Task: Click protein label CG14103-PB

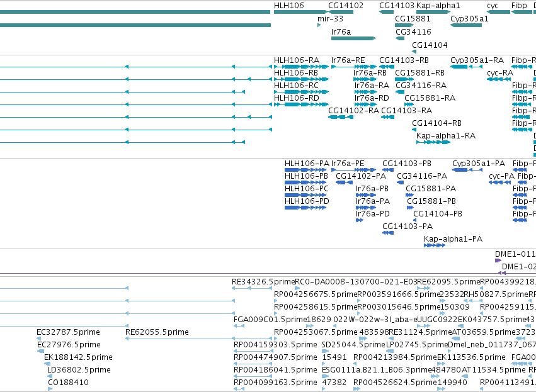Action: click(x=407, y=164)
